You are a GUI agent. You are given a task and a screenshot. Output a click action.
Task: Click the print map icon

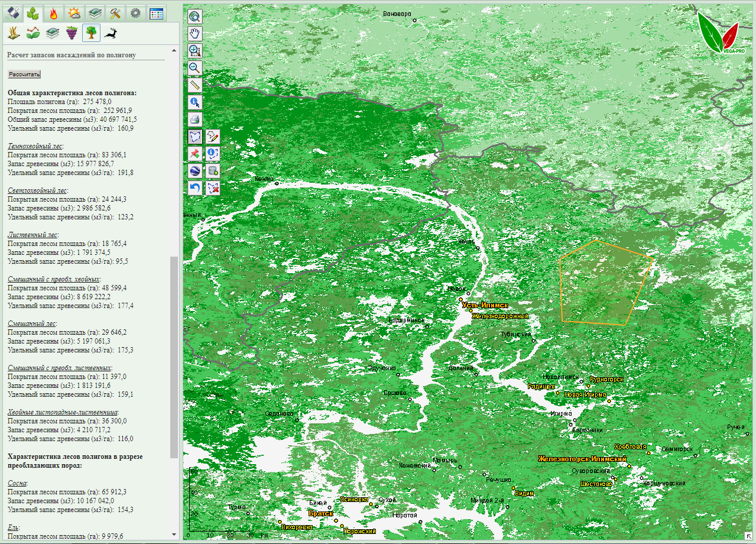point(194,119)
